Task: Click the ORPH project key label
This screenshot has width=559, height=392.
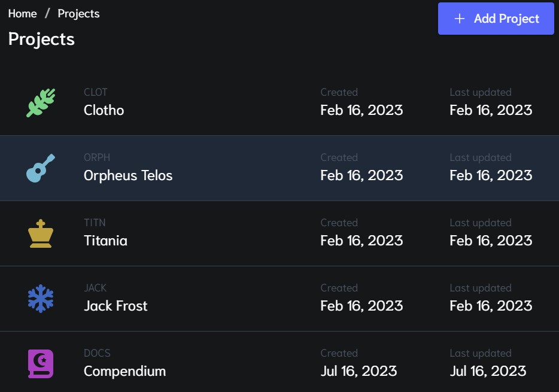Action: pyautogui.click(x=97, y=157)
